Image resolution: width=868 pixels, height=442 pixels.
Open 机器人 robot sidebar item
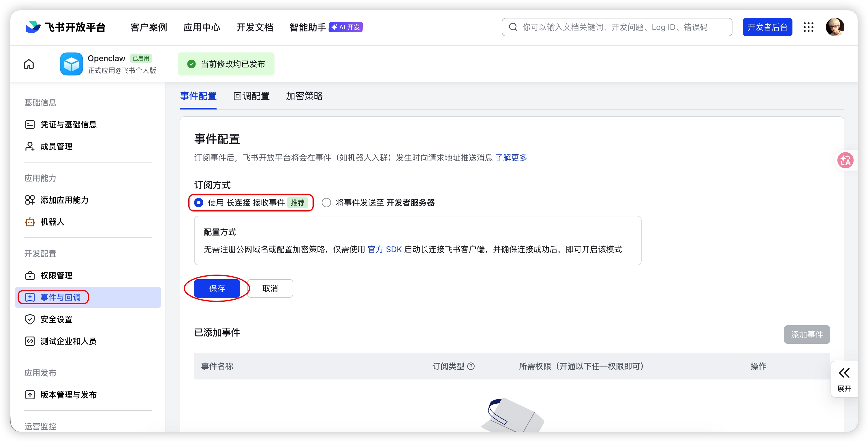point(52,222)
